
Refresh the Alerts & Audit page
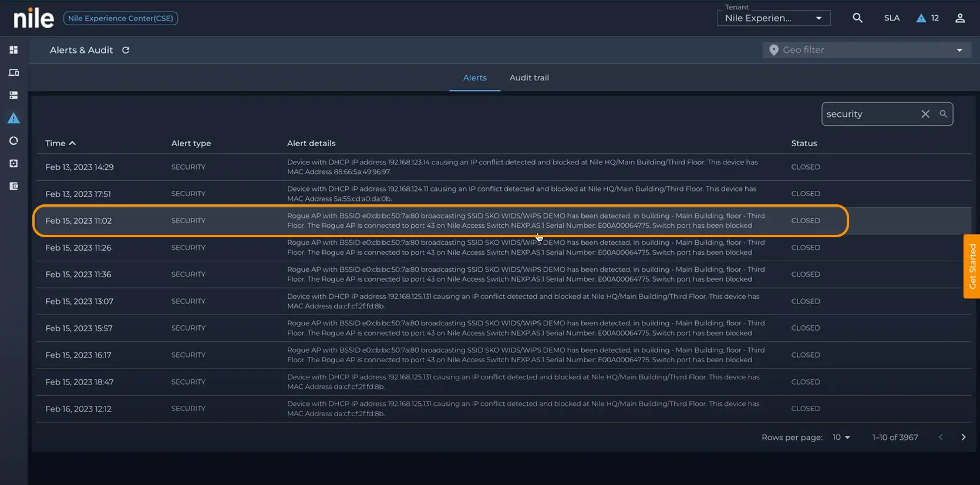(126, 50)
